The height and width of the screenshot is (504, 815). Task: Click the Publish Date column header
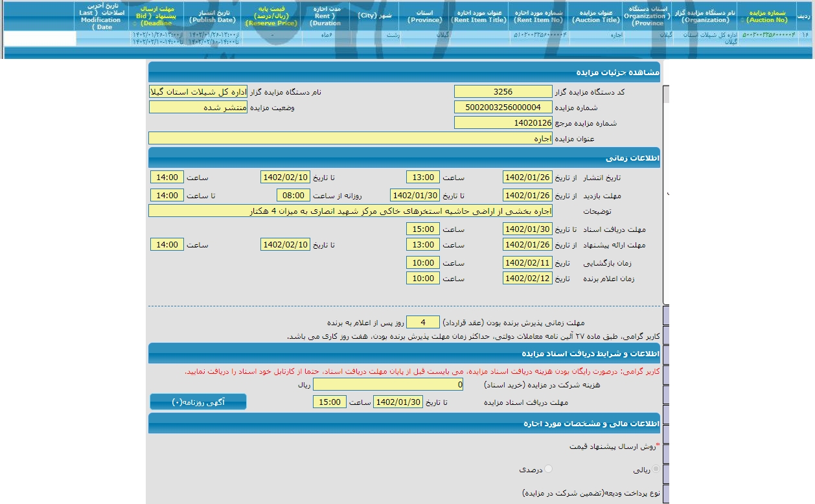211,16
